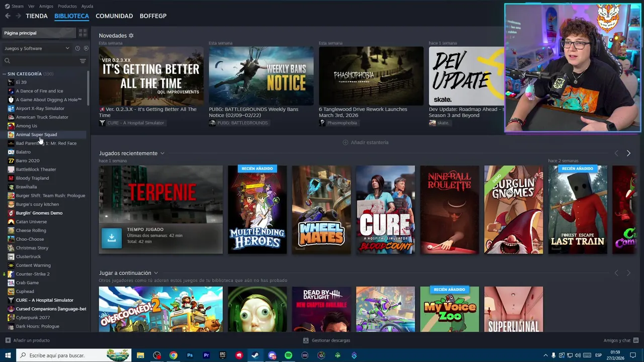Open the Ayuda menu
The image size is (644, 362).
coord(87,6)
